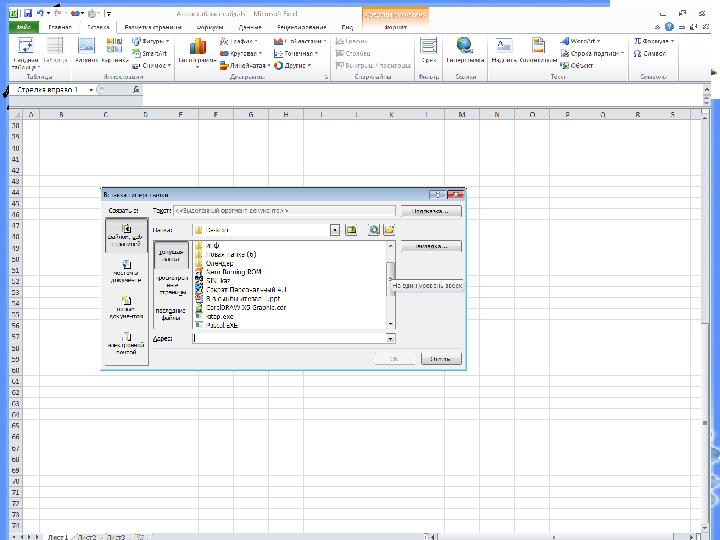Click the Browse the Web icon in dialog
The width and height of the screenshot is (720, 540).
[372, 230]
